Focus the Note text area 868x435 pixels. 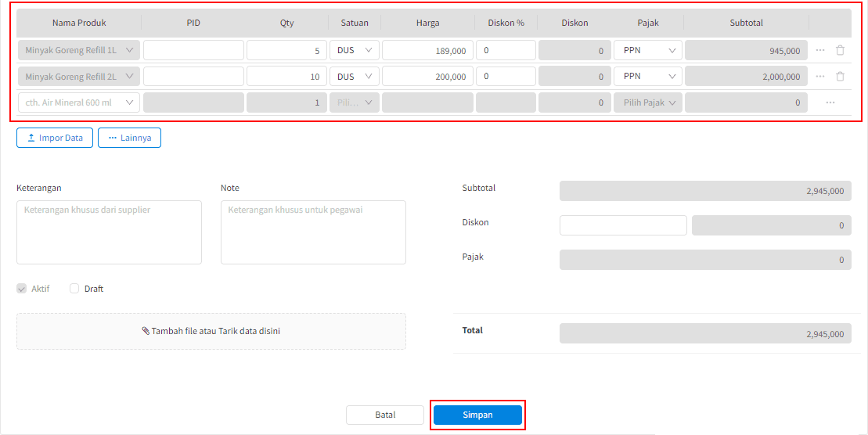click(x=313, y=232)
